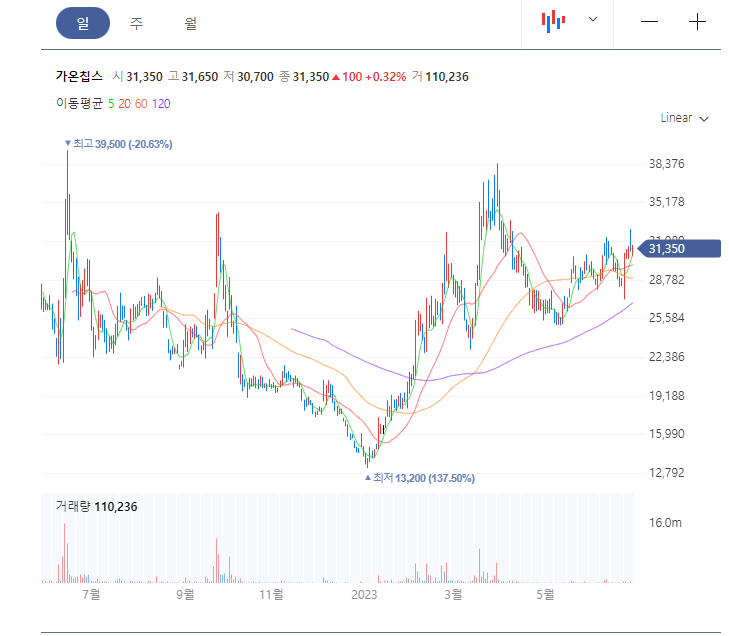Open the chart type dropdown arrow
Screen dimensions: 729x636
click(x=593, y=20)
